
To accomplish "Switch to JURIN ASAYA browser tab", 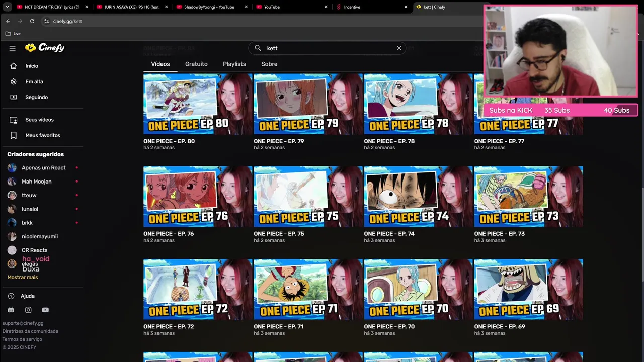I will click(131, 7).
